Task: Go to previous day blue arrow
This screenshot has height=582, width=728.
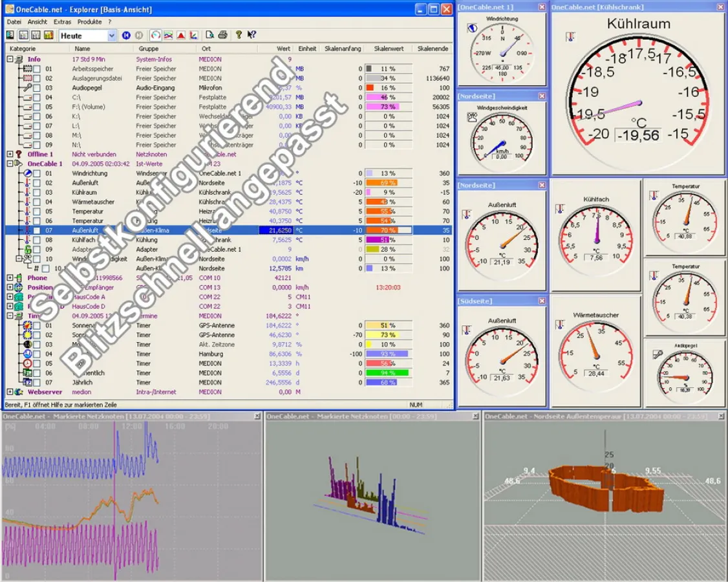Action: [x=126, y=36]
